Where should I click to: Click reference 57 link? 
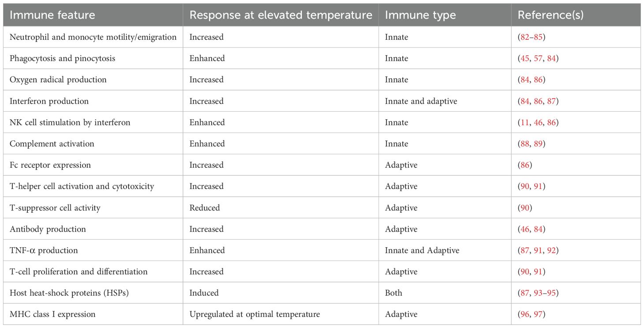[x=538, y=58]
